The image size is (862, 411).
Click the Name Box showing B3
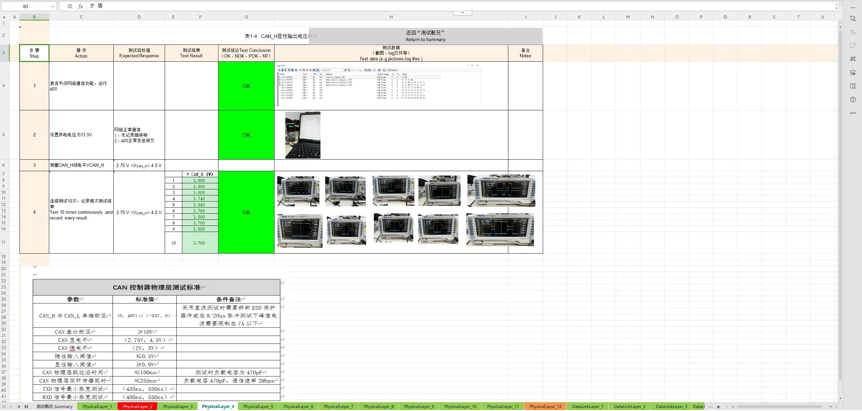tap(26, 6)
